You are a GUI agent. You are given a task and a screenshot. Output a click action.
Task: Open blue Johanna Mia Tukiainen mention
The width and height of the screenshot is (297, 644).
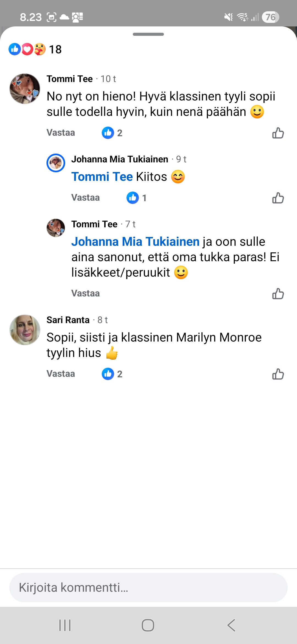(135, 242)
